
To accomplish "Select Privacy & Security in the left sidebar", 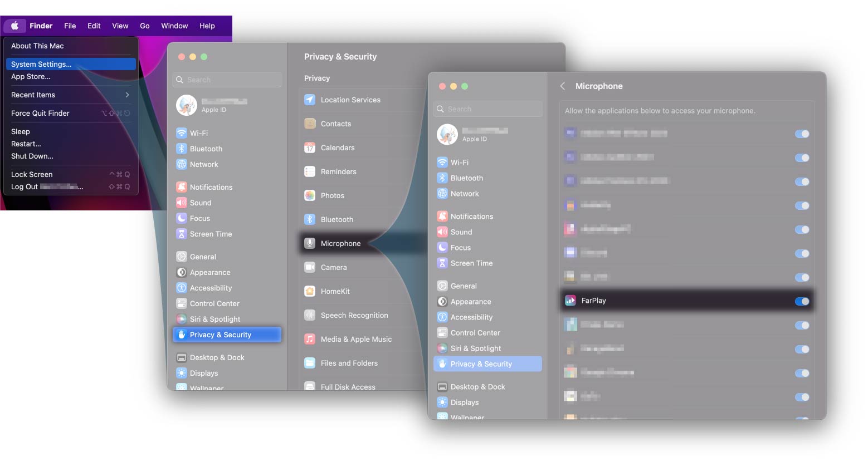I will click(x=221, y=335).
